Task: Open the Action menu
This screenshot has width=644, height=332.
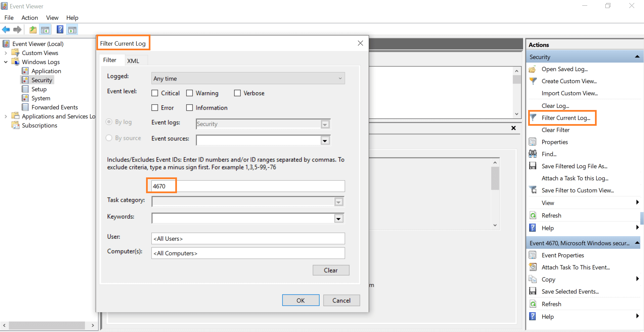Action: coord(30,18)
